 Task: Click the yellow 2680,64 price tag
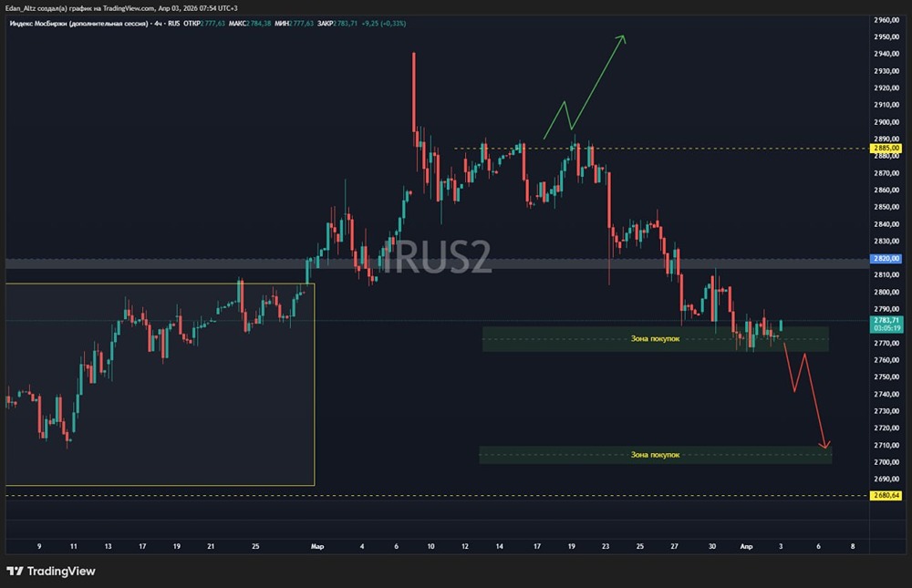coord(886,496)
